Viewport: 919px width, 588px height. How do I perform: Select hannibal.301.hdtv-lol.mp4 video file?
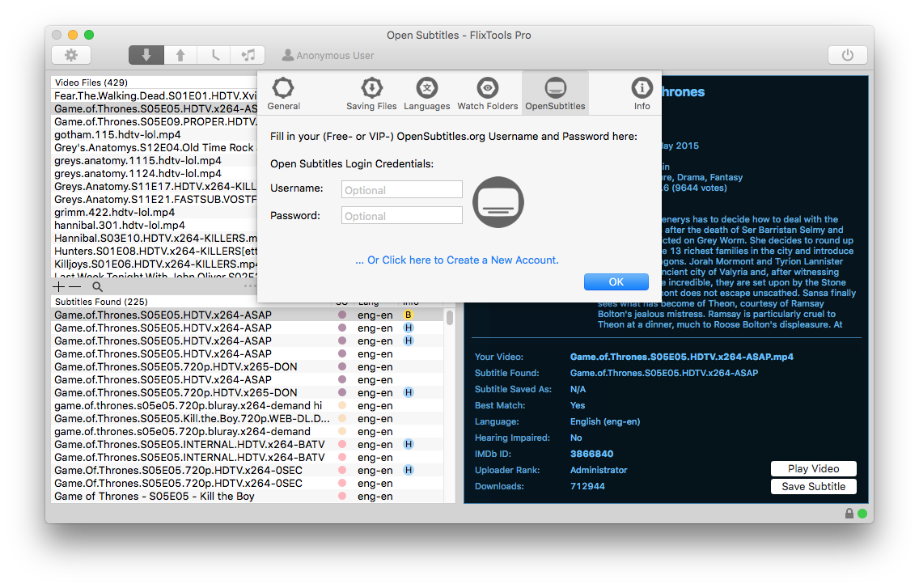point(155,225)
